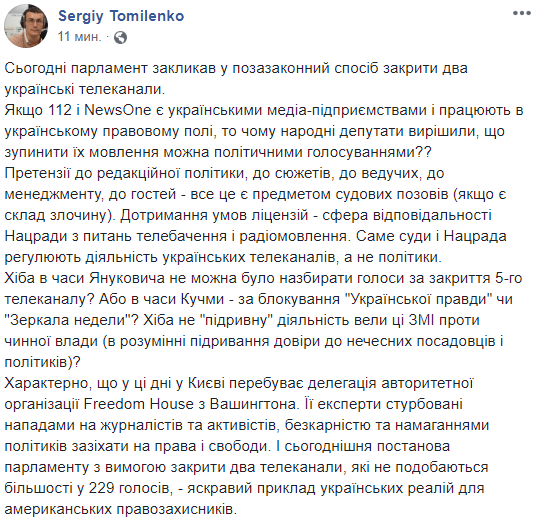Click the number "112" in the post
The width and height of the screenshot is (537, 521).
tap(60, 110)
